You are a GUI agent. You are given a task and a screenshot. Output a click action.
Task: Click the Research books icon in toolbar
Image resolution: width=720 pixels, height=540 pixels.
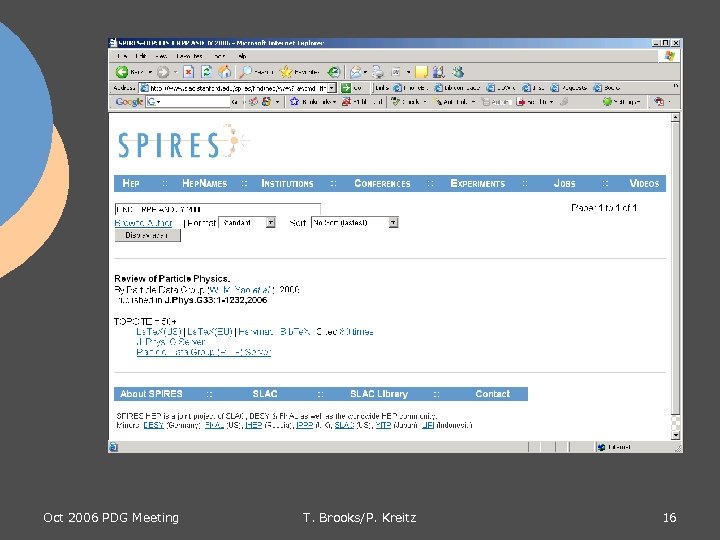point(439,72)
